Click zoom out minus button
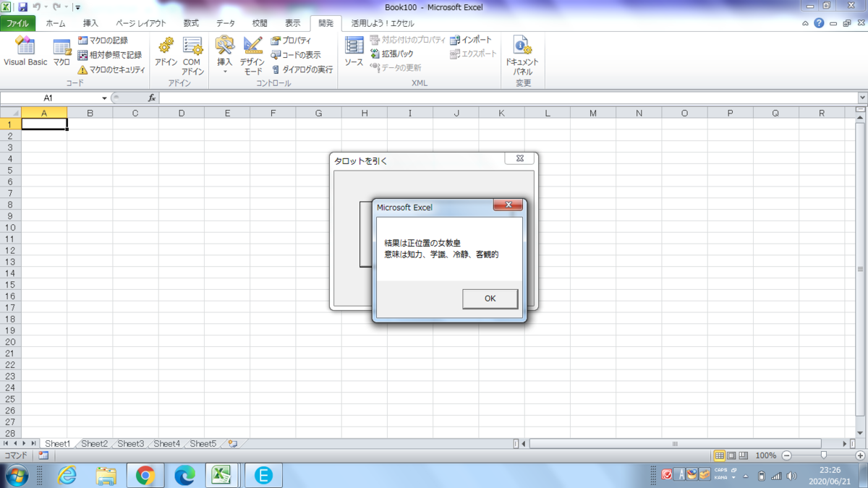868x488 pixels. [787, 455]
